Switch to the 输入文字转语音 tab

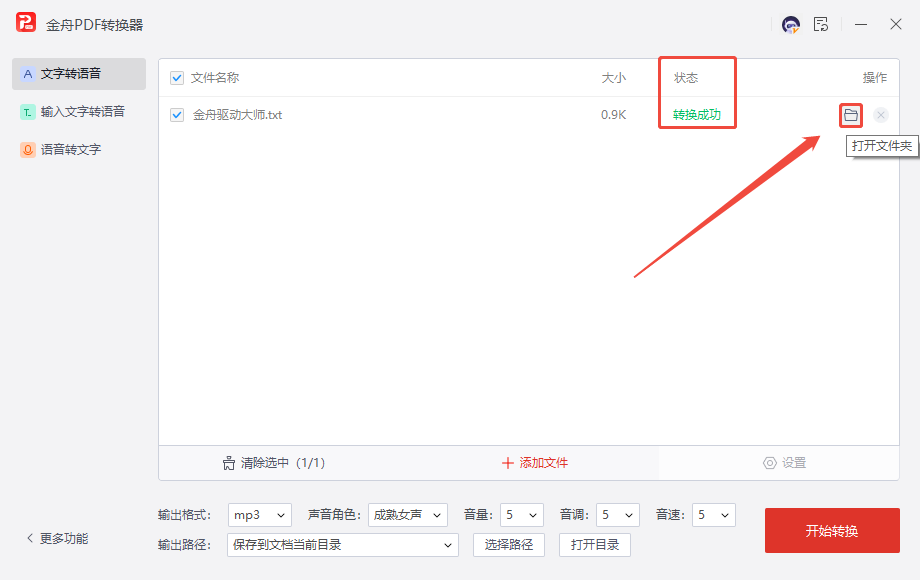point(79,112)
